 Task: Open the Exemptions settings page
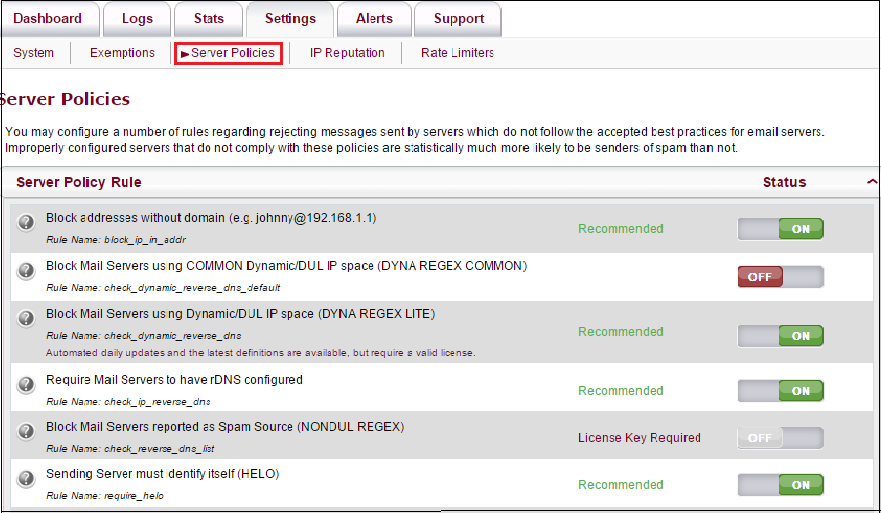point(122,53)
